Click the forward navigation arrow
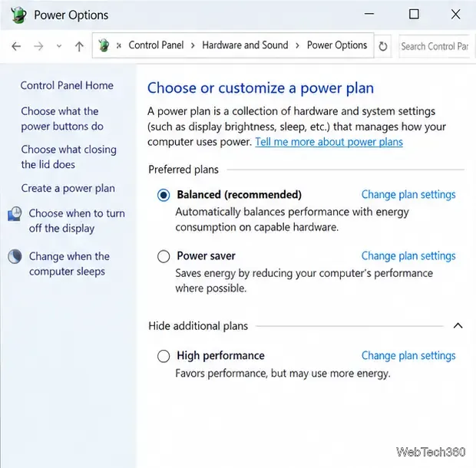 point(38,46)
